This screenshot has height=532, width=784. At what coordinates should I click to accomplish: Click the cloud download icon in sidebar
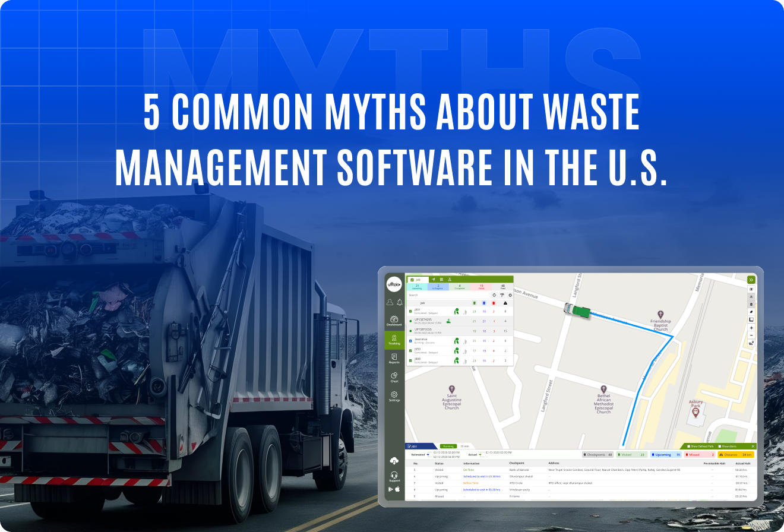tap(394, 461)
